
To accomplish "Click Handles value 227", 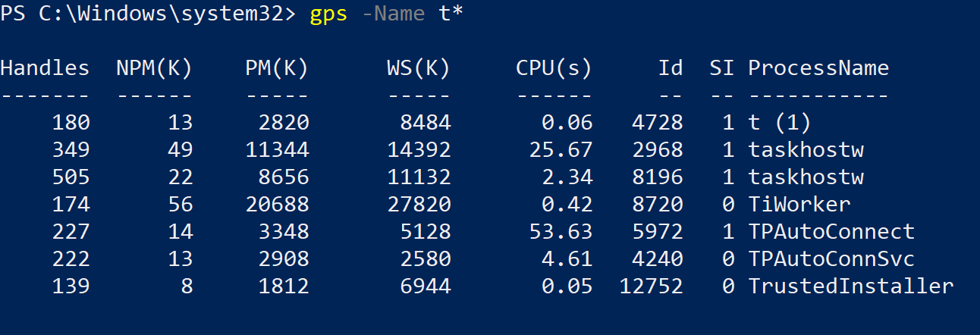I will click(x=71, y=232).
